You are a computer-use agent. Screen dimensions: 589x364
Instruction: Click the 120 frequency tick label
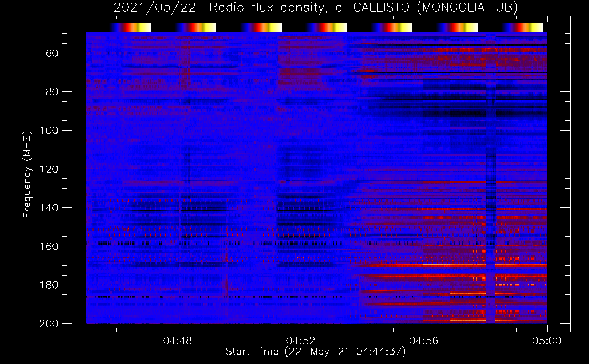(49, 169)
